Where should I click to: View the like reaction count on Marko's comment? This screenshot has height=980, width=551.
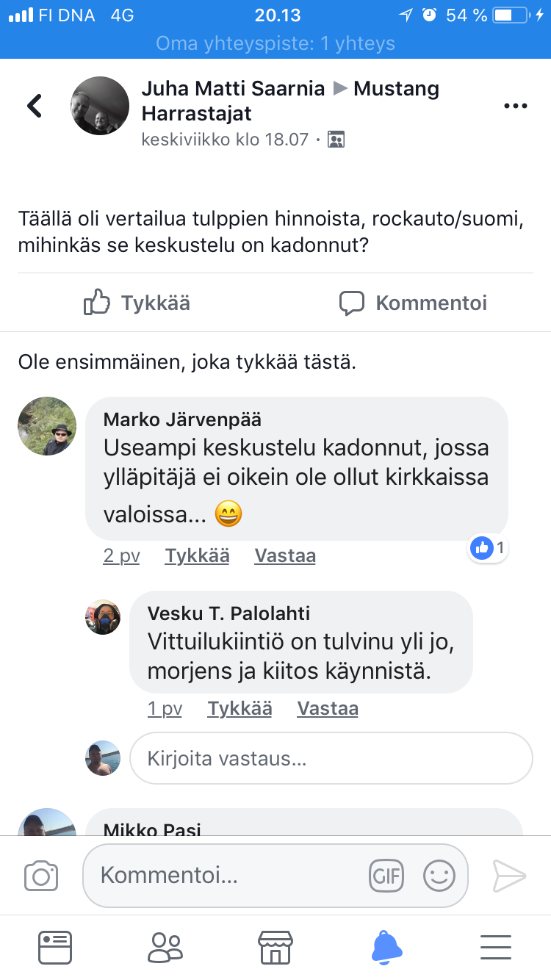pyautogui.click(x=489, y=547)
